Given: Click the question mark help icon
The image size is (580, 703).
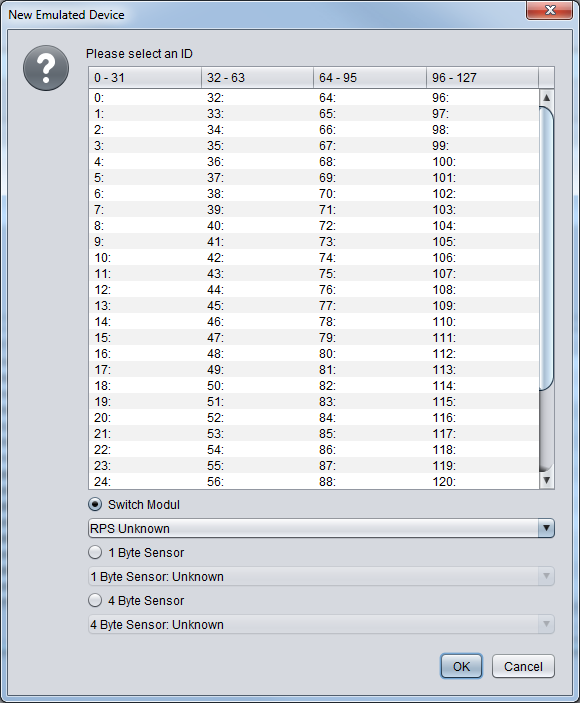Looking at the screenshot, I should pyautogui.click(x=46, y=68).
